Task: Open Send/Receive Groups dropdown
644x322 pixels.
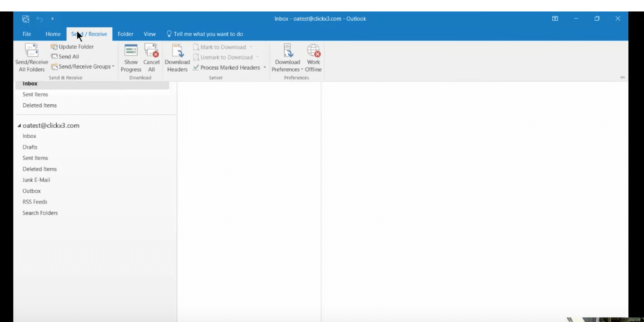Action: tap(83, 67)
